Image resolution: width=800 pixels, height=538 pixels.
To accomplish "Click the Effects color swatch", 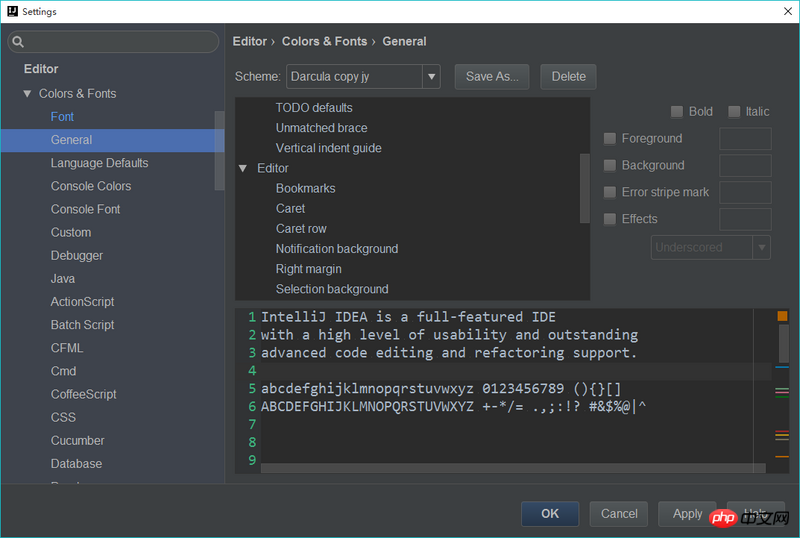I will tap(745, 219).
